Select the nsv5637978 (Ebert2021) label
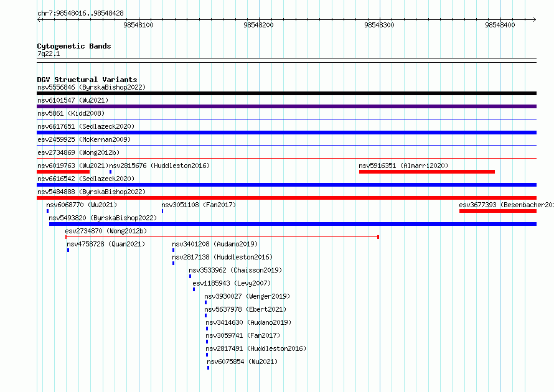The image size is (554, 392). coord(245,309)
